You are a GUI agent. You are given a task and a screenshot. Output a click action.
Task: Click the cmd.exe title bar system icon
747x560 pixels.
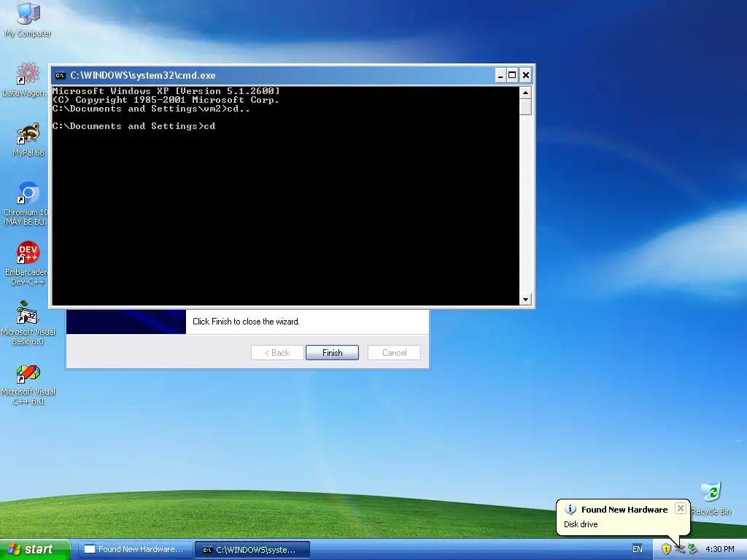[x=60, y=75]
